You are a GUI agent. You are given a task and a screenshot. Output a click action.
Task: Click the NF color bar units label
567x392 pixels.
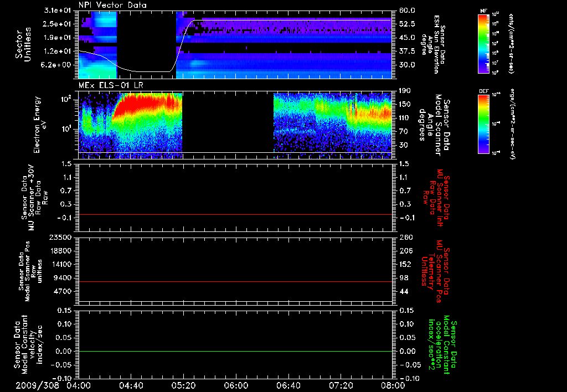pos(512,44)
